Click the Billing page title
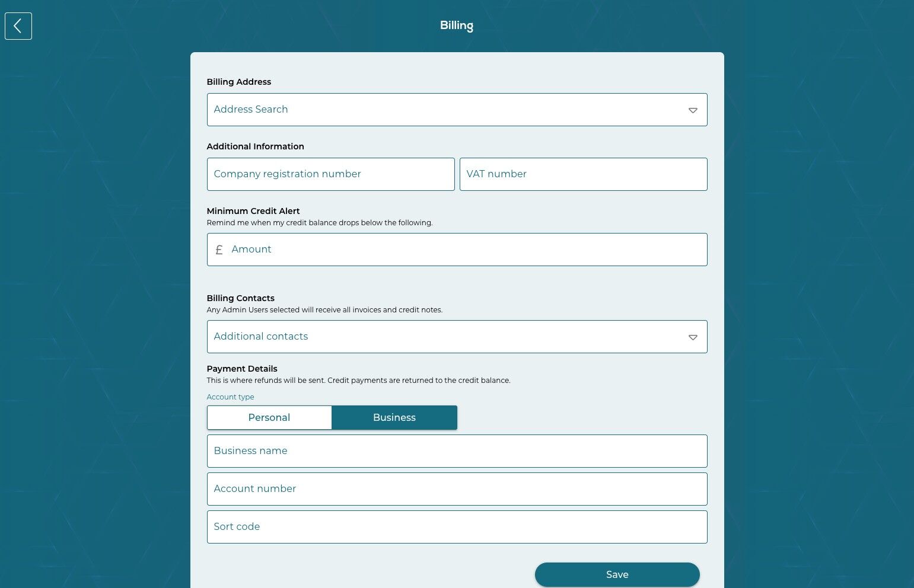The height and width of the screenshot is (588, 914). pyautogui.click(x=457, y=25)
